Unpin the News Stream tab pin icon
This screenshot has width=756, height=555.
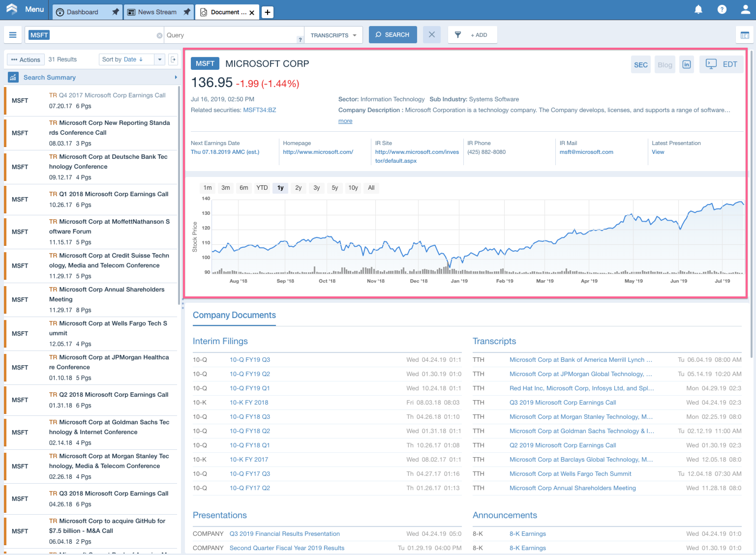pos(186,12)
